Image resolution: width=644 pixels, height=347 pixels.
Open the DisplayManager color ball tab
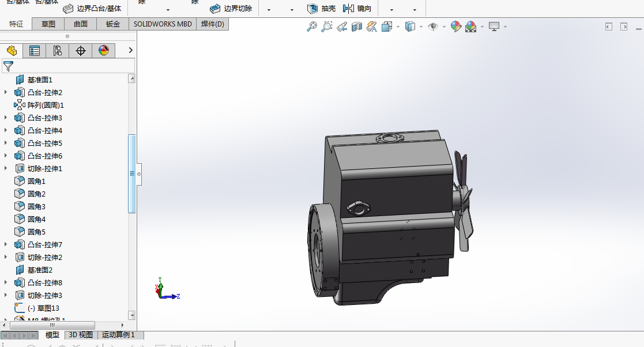(104, 51)
